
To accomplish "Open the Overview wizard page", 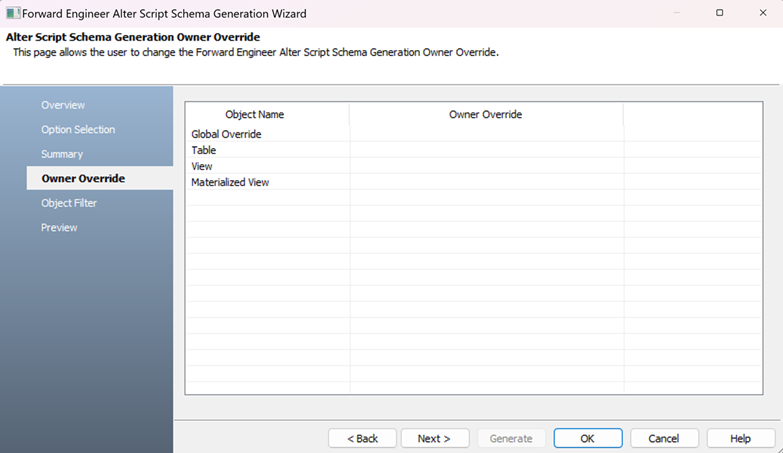I will pos(63,105).
